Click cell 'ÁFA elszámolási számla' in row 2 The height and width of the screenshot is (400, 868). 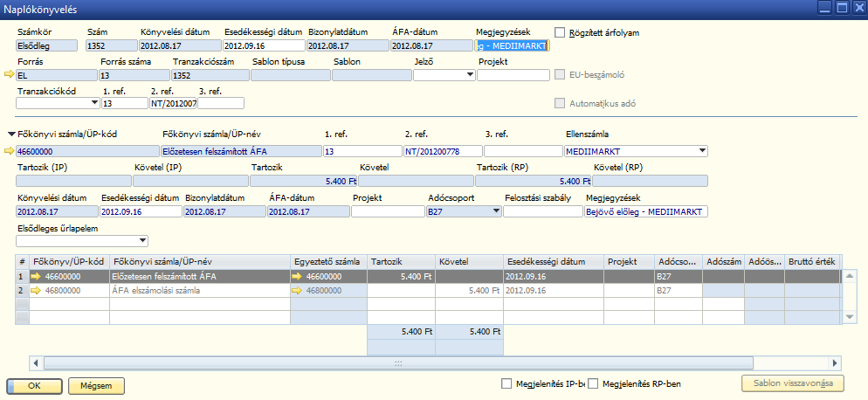click(x=200, y=290)
